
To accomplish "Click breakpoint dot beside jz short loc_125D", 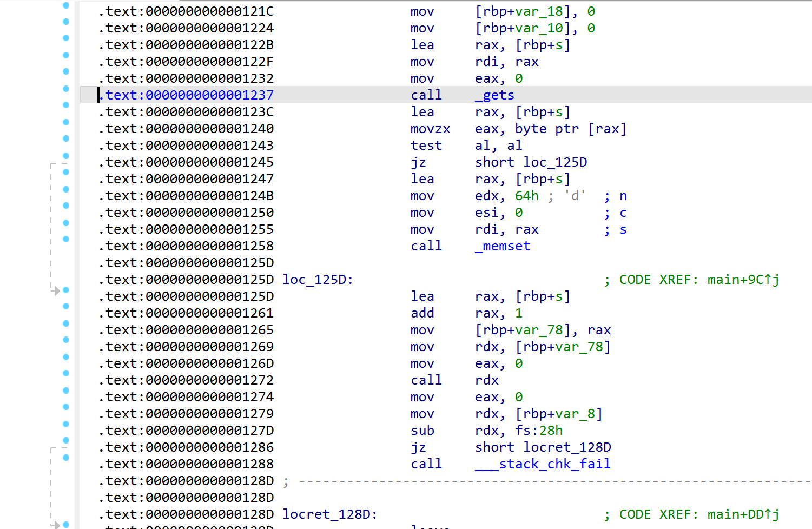I will (66, 156).
